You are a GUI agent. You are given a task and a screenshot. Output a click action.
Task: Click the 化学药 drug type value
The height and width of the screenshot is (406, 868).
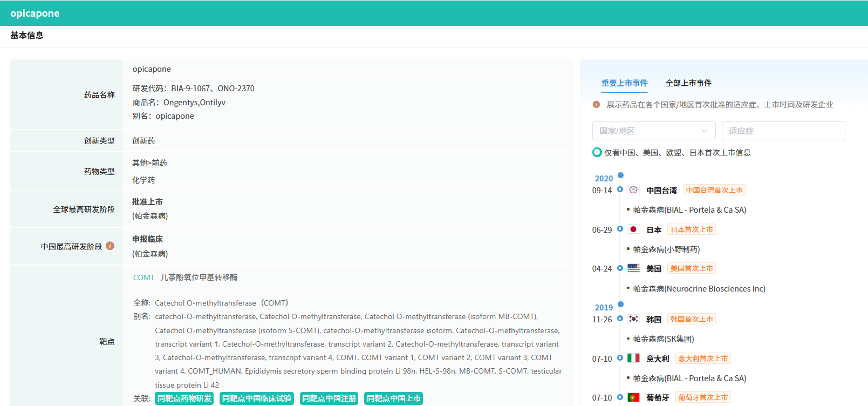pos(143,180)
